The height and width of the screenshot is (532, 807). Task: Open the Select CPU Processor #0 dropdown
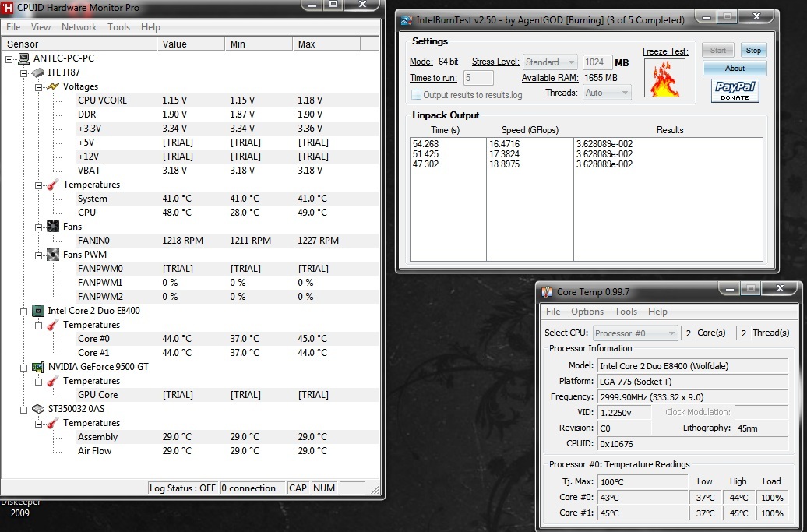[x=635, y=333]
